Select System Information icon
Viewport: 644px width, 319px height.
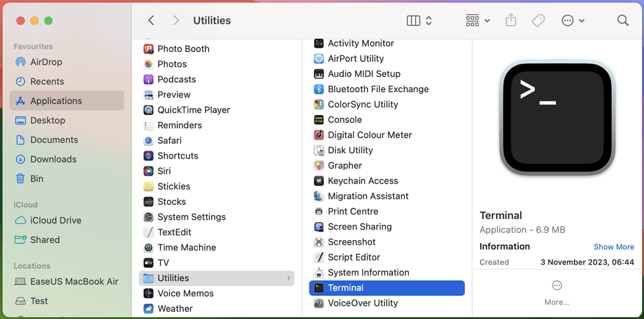[x=319, y=272]
